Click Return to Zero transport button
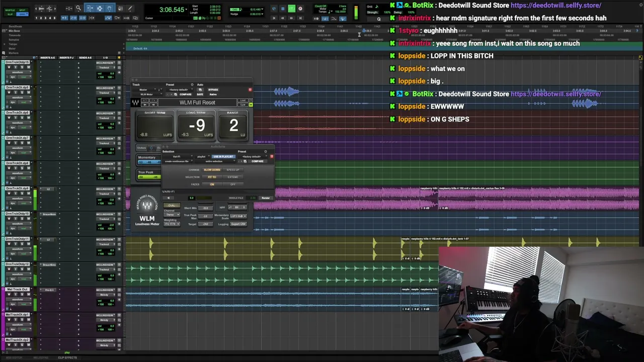 coord(274,18)
